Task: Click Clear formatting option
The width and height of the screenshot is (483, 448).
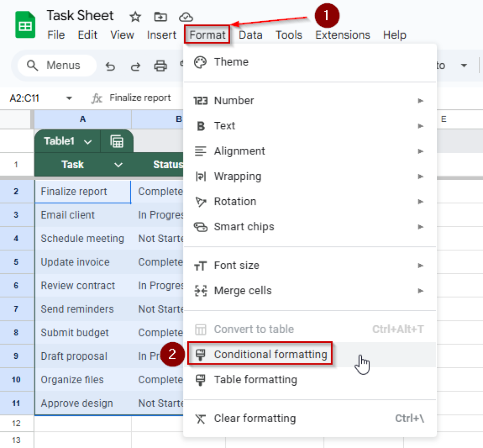Action: click(x=255, y=418)
